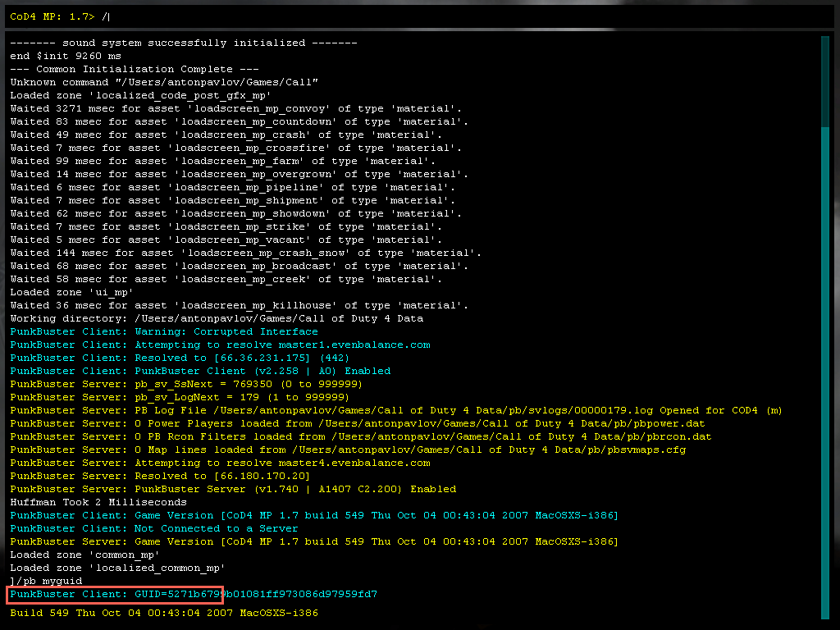Click the loadscreen_mp_strike asset line
840x630 pixels.
click(x=226, y=226)
